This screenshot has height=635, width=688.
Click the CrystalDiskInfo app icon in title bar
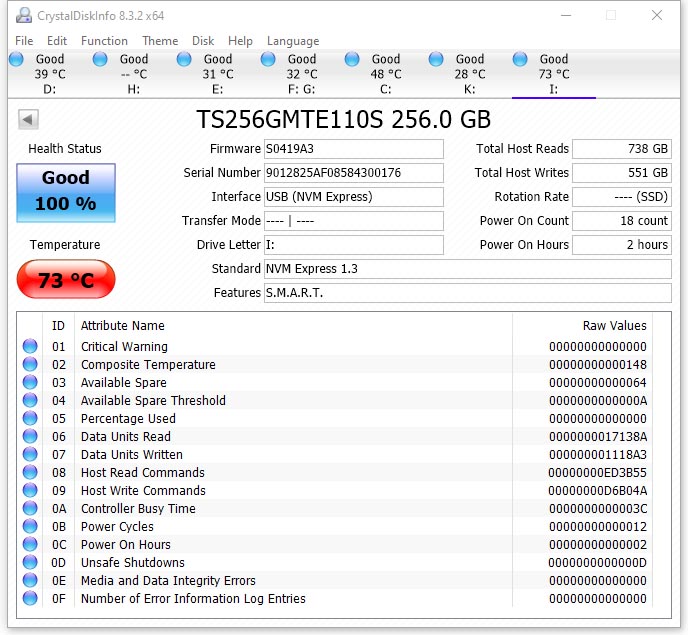pyautogui.click(x=24, y=15)
